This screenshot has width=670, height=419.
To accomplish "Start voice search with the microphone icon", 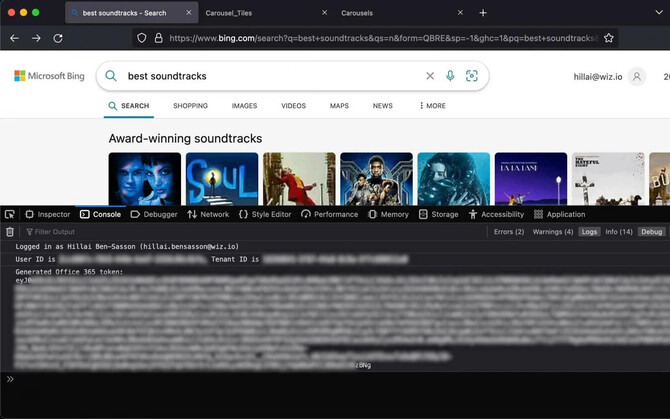I will [450, 76].
